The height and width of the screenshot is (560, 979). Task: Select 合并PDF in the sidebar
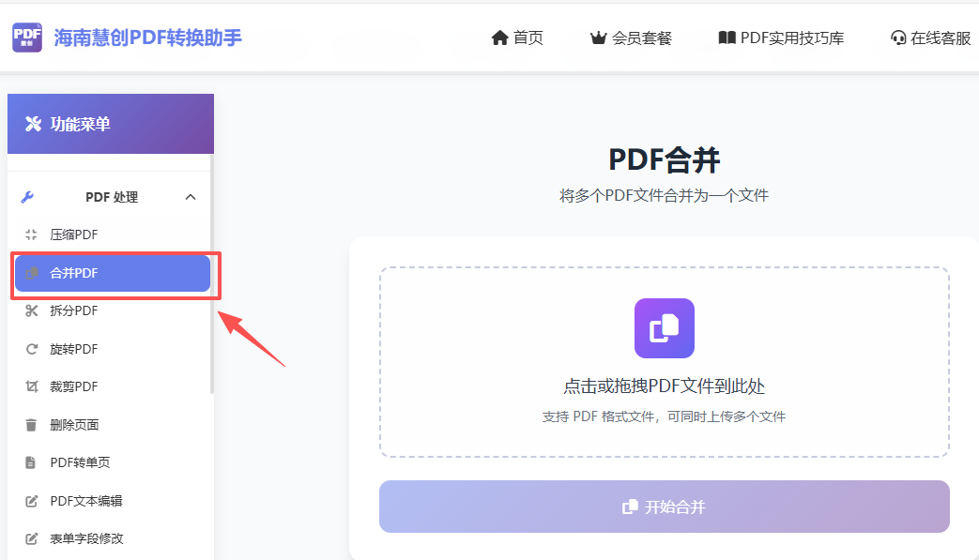point(113,273)
